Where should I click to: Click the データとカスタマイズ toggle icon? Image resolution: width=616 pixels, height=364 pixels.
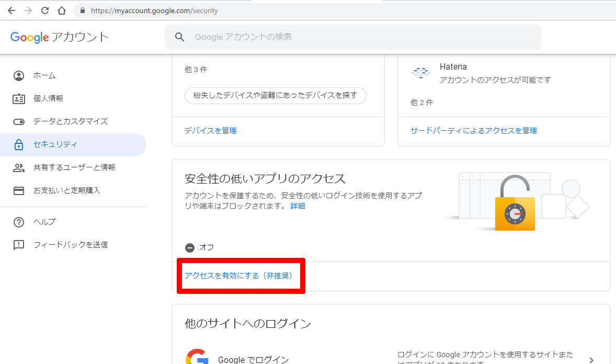19,121
